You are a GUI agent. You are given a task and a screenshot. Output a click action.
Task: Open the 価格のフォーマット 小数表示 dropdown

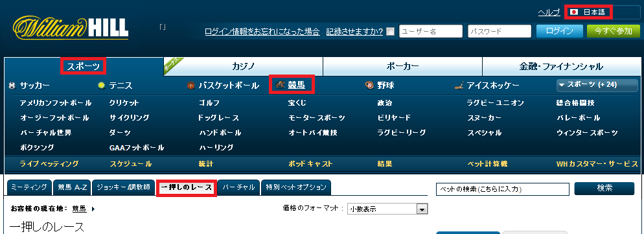pos(387,209)
